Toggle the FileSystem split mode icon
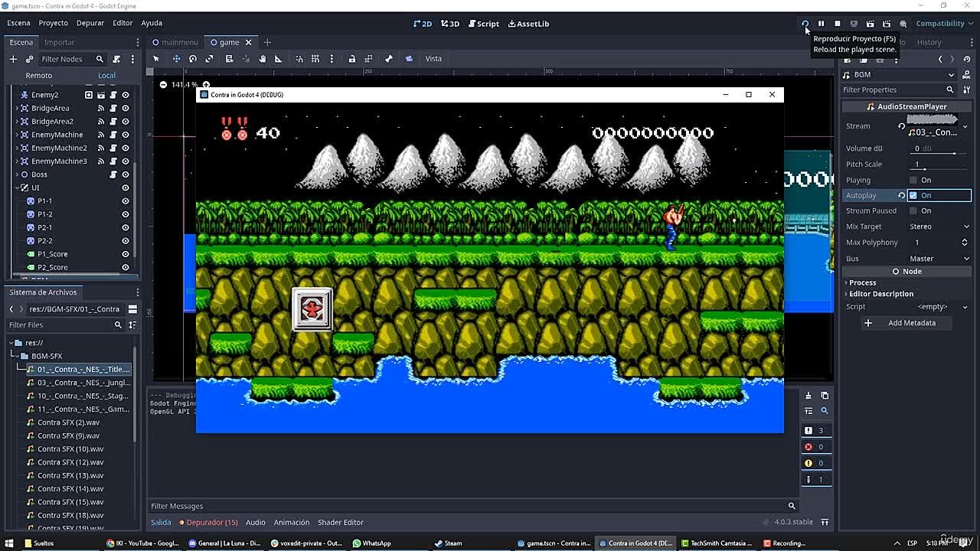The height and width of the screenshot is (551, 980). click(x=132, y=309)
